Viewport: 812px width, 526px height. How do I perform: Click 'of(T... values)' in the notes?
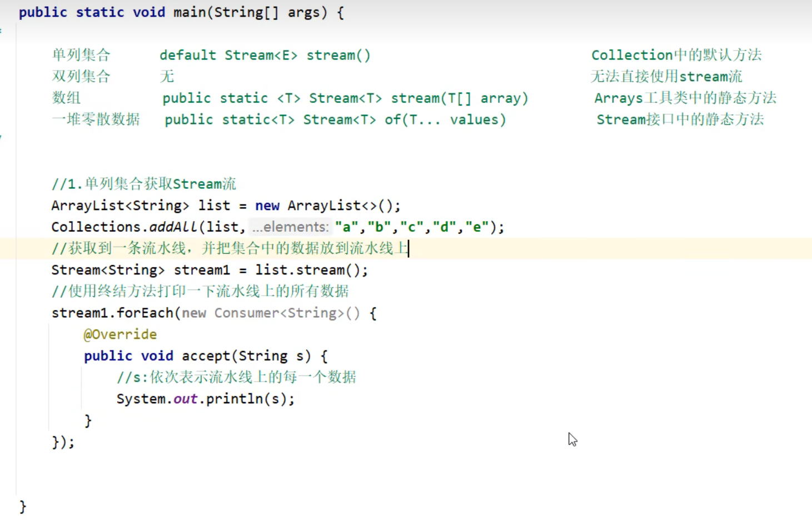[445, 119]
